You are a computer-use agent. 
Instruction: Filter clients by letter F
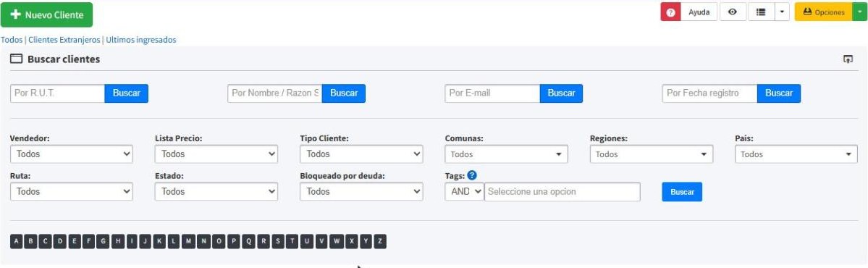pyautogui.click(x=88, y=241)
